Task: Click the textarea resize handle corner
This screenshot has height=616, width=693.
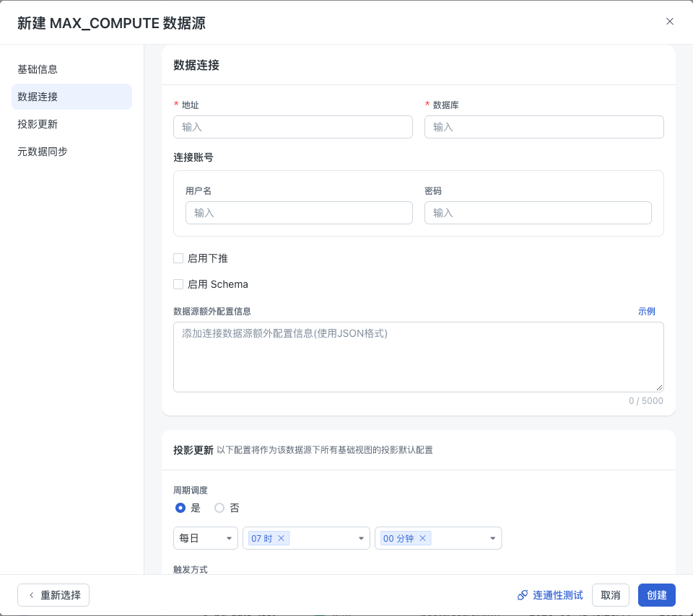Action: click(x=659, y=387)
